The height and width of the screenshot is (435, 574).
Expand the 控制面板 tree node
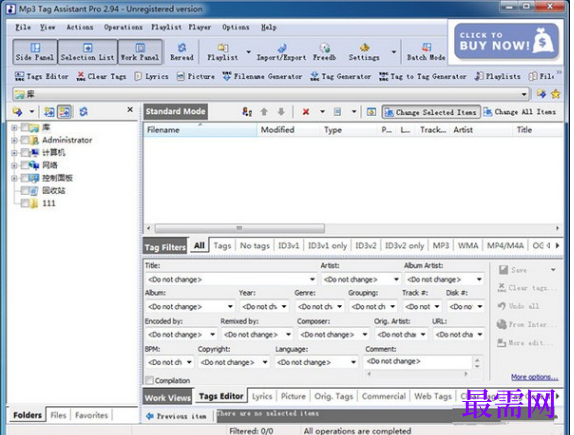(14, 178)
